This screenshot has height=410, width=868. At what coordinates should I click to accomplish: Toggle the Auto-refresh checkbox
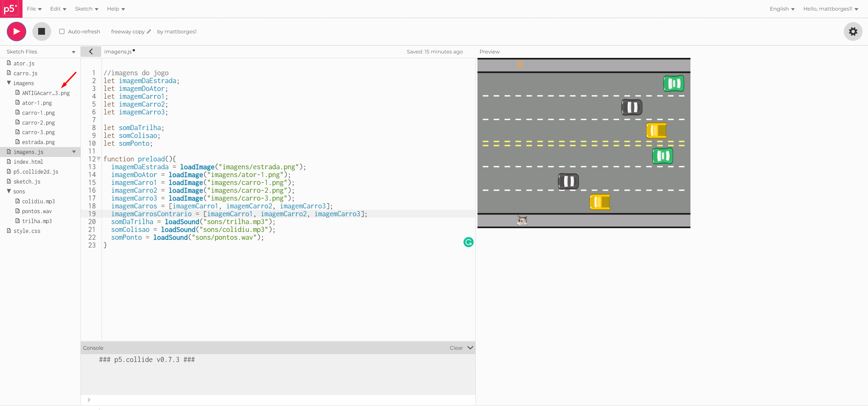point(61,32)
